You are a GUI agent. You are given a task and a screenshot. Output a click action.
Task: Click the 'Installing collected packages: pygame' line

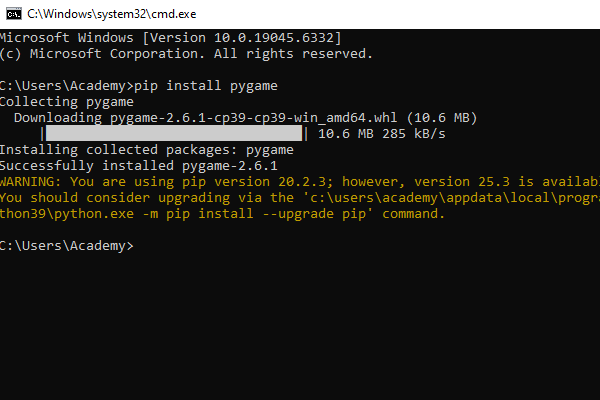[146, 150]
